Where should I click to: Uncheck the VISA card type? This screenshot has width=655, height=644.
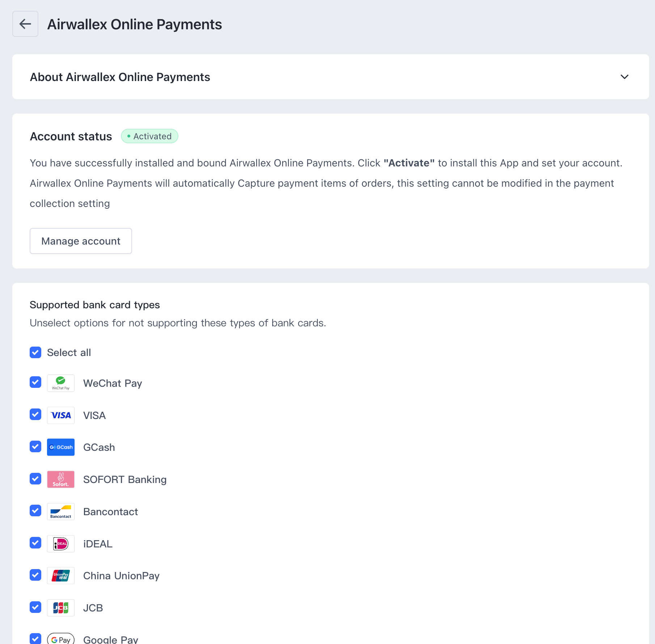coord(35,414)
